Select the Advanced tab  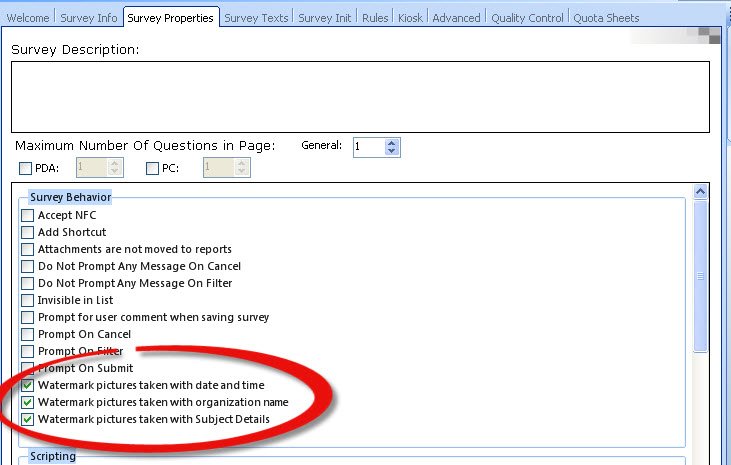click(x=456, y=18)
